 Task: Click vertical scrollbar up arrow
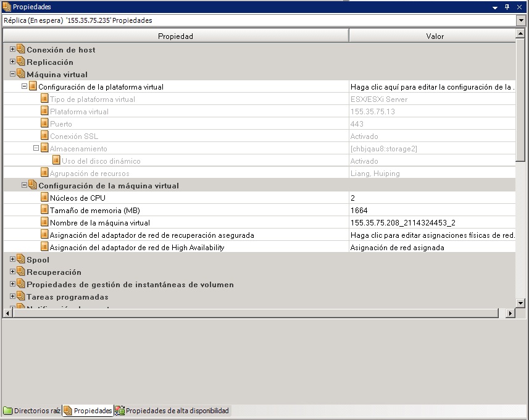click(x=520, y=33)
